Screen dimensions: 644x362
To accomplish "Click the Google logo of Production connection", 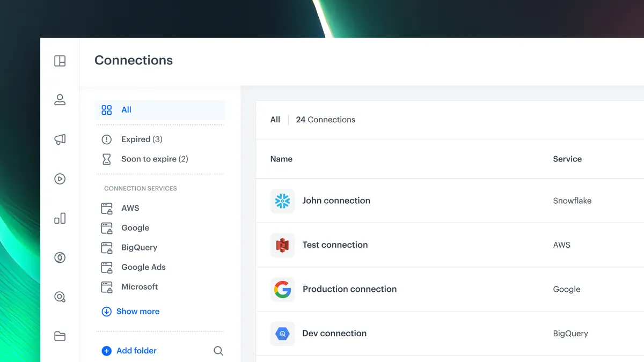I will coord(282,290).
